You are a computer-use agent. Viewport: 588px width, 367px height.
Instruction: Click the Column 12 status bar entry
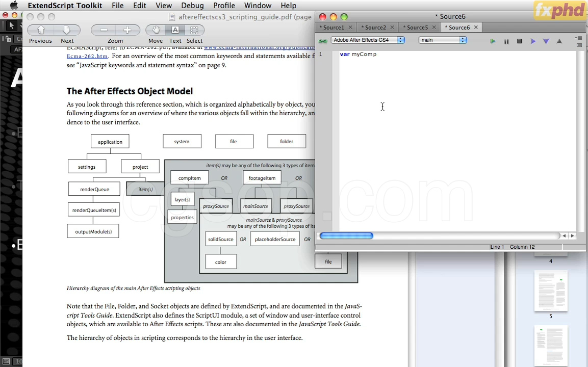[522, 247]
